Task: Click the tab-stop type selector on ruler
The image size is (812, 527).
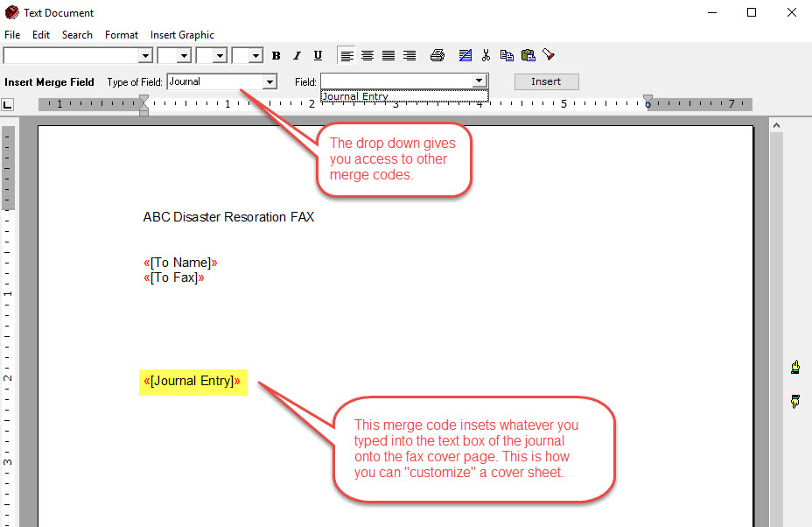Action: click(7, 105)
